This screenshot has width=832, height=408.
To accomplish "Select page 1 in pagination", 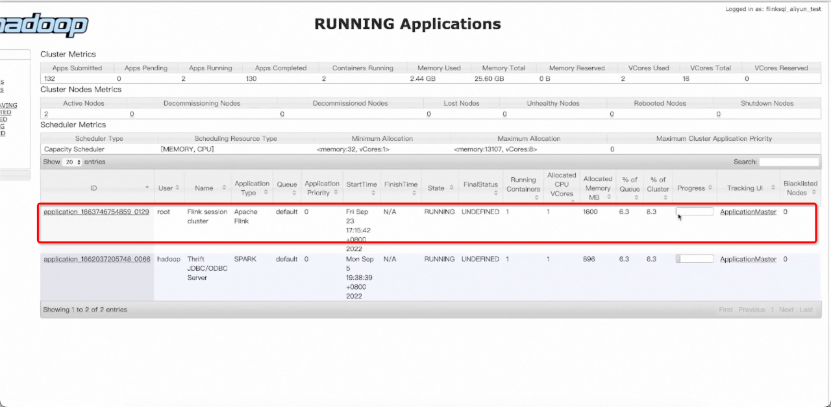I will (x=772, y=309).
